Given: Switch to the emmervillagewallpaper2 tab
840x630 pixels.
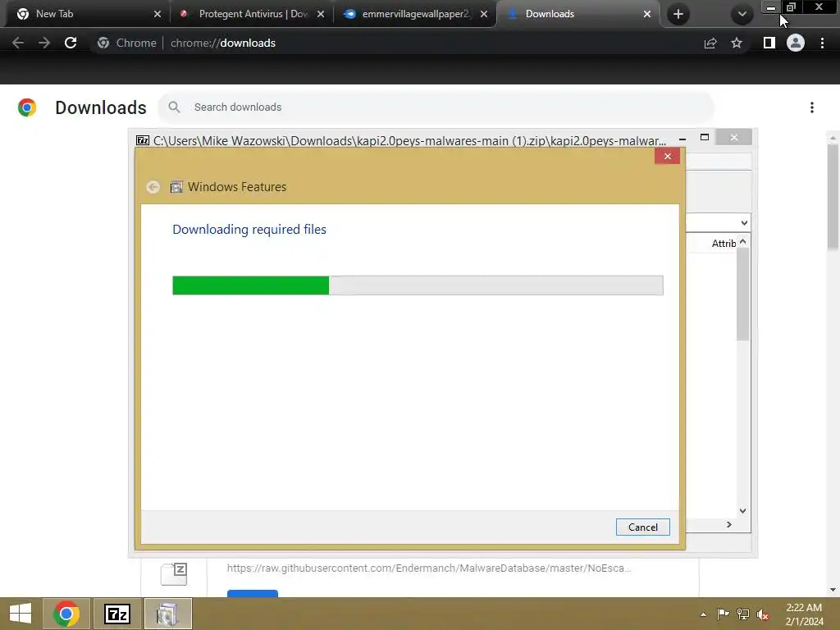Looking at the screenshot, I should pos(413,14).
